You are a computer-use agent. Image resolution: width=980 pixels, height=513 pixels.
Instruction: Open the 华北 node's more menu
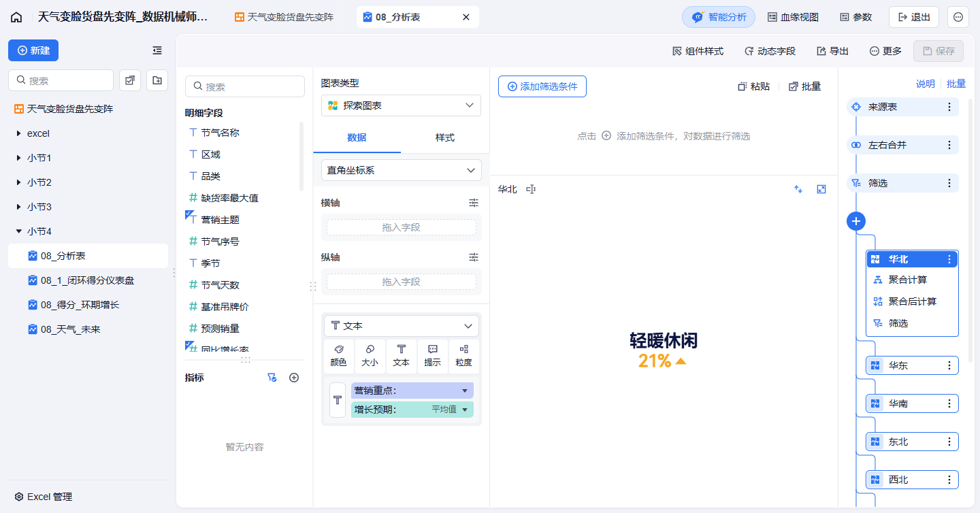coord(949,259)
